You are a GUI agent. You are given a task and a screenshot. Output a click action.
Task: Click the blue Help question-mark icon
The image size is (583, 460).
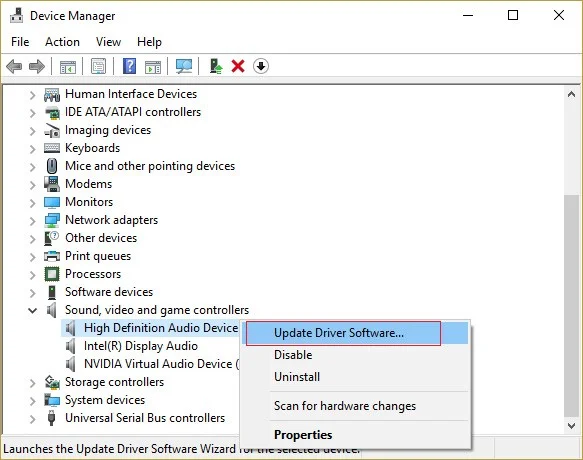[129, 67]
